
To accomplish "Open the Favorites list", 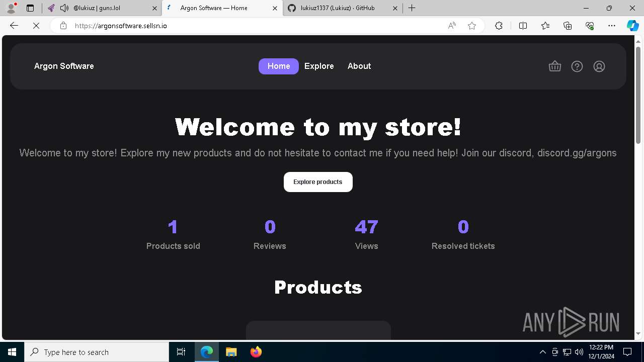I will click(545, 26).
